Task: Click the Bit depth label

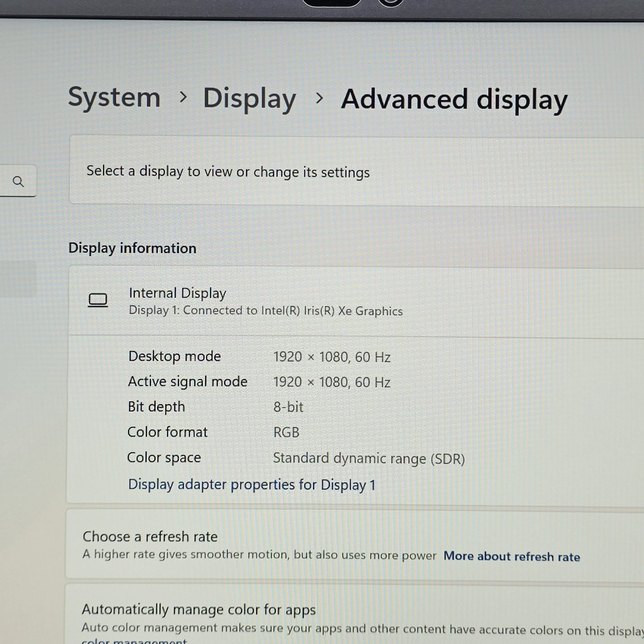Action: tap(156, 407)
